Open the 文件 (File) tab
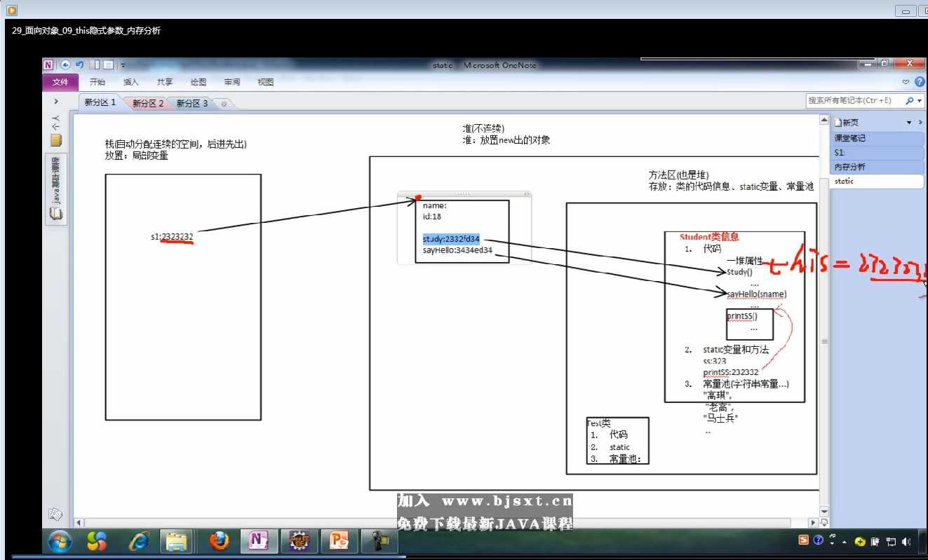 [x=60, y=82]
